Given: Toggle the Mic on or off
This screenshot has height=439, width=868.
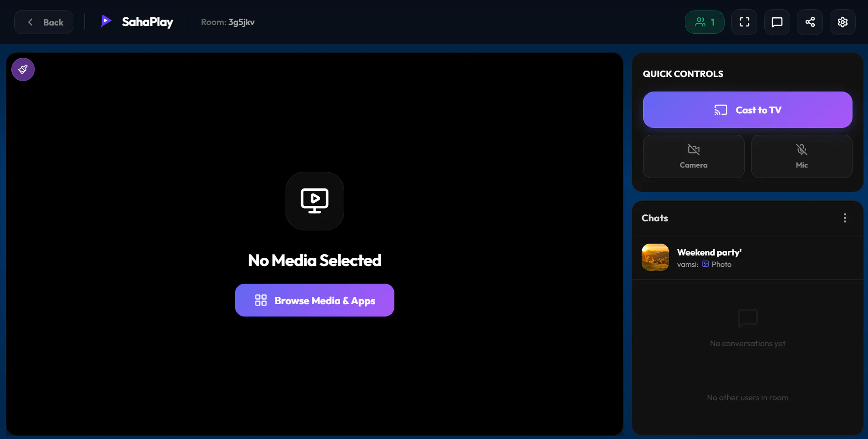Looking at the screenshot, I should pyautogui.click(x=802, y=156).
